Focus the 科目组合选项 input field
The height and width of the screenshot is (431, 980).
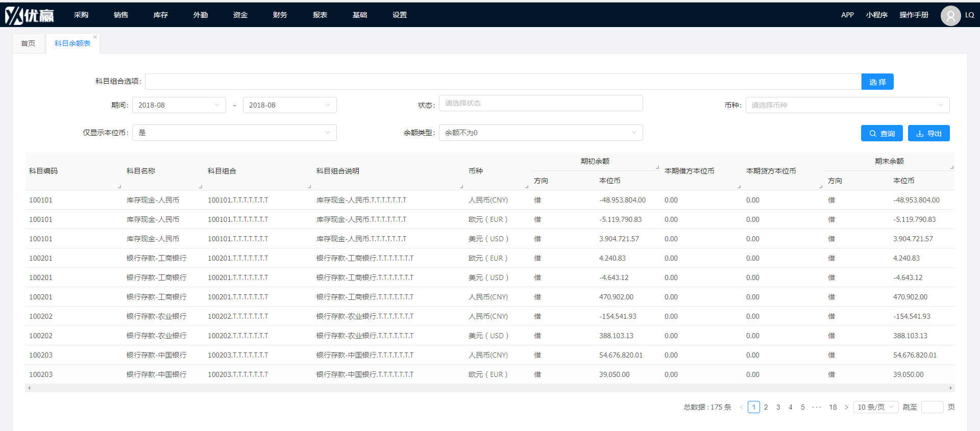[x=503, y=82]
